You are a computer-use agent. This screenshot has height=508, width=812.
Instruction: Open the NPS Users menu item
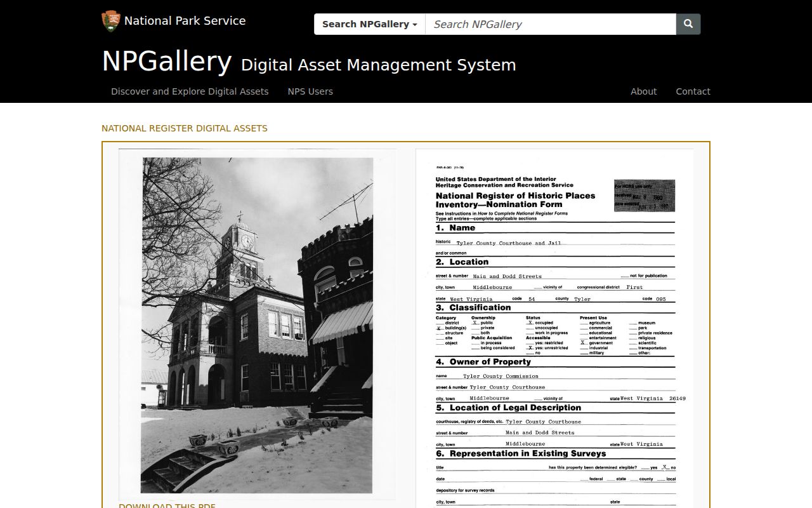[x=310, y=91]
